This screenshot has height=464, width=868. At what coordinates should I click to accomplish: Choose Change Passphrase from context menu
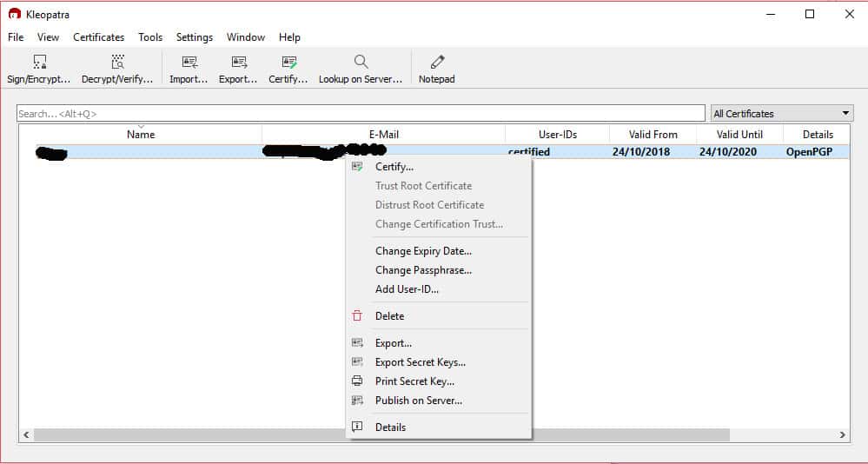click(423, 270)
